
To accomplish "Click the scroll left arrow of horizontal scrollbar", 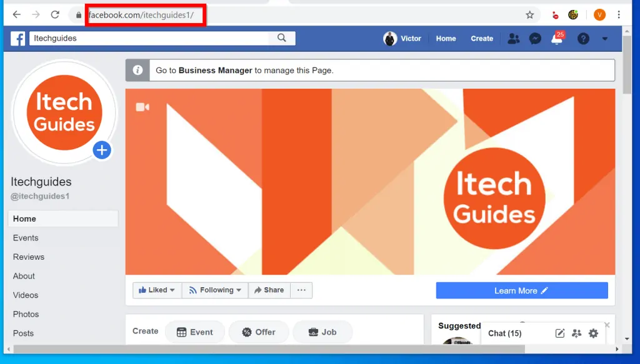I will 9,349.
